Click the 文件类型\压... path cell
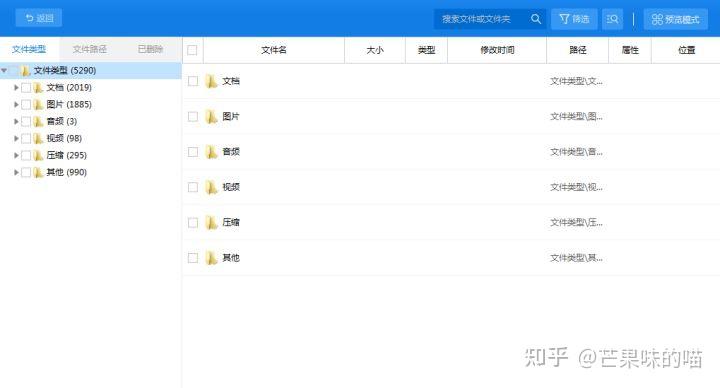This screenshot has height=388, width=720. point(576,223)
